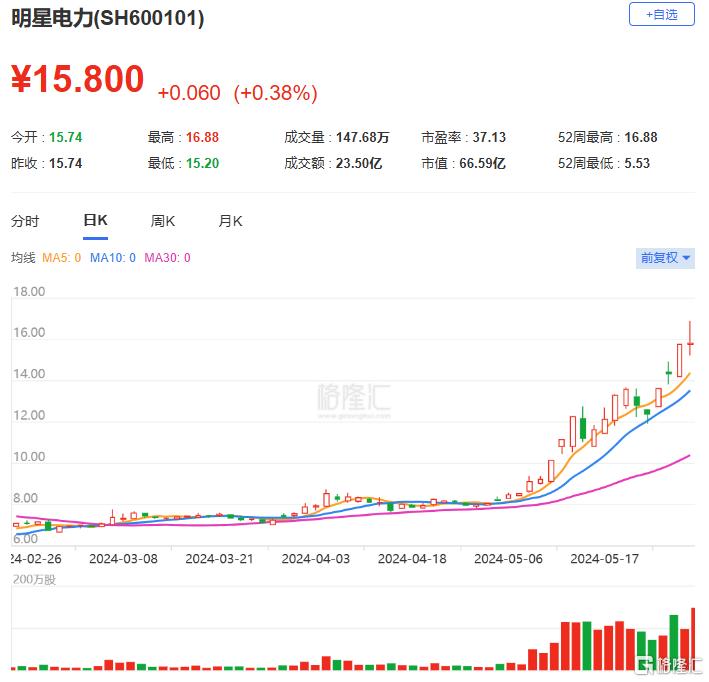Image resolution: width=709 pixels, height=682 pixels.
Task: Click the 8.00 price axis label
Action: (26, 498)
